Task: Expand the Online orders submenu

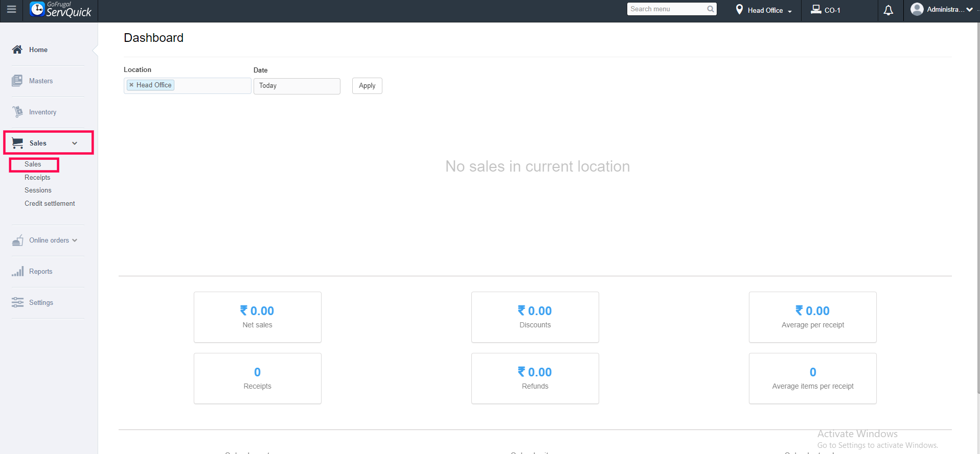Action: point(75,241)
